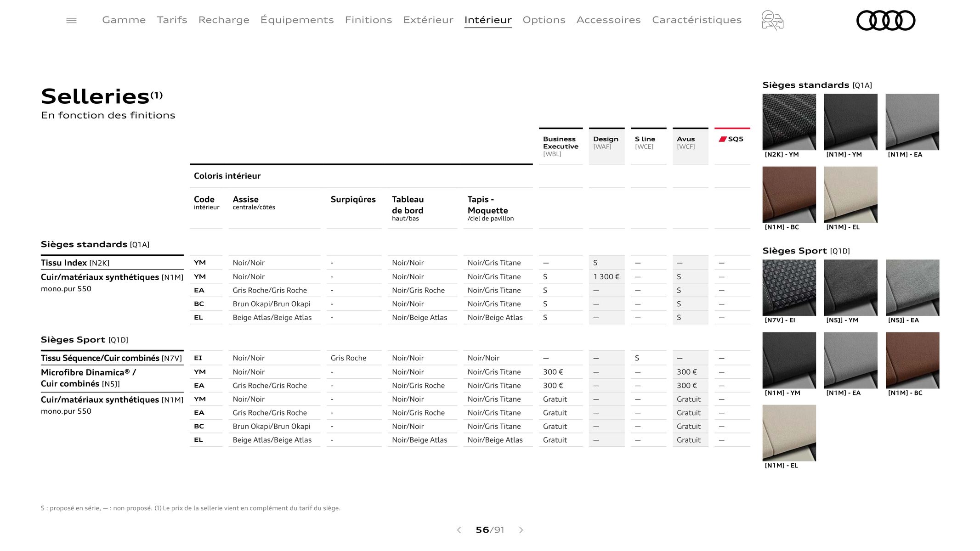Click the S line [WCE] column header
This screenshot has height=551, width=980.
[648, 146]
